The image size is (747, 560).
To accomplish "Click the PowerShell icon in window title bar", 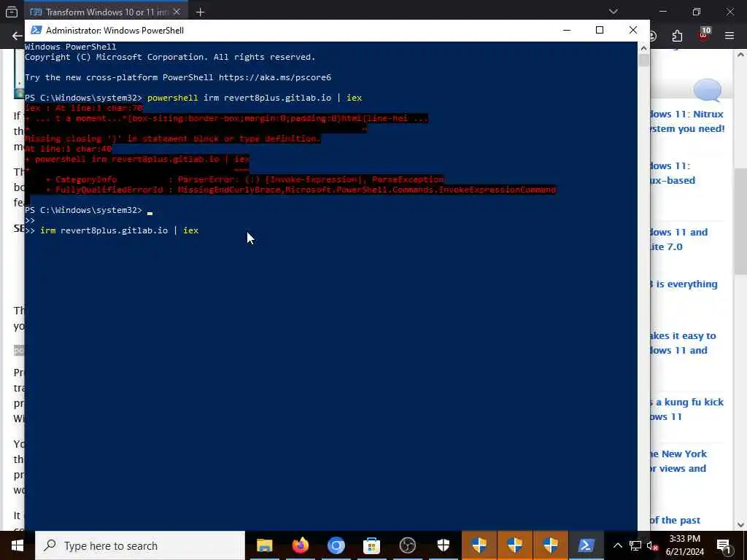I will [x=36, y=30].
